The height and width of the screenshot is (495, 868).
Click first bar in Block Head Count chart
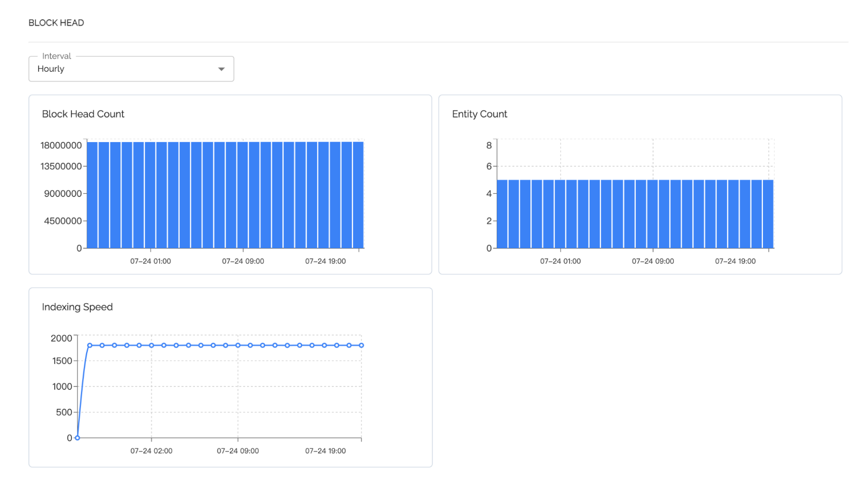[92, 195]
